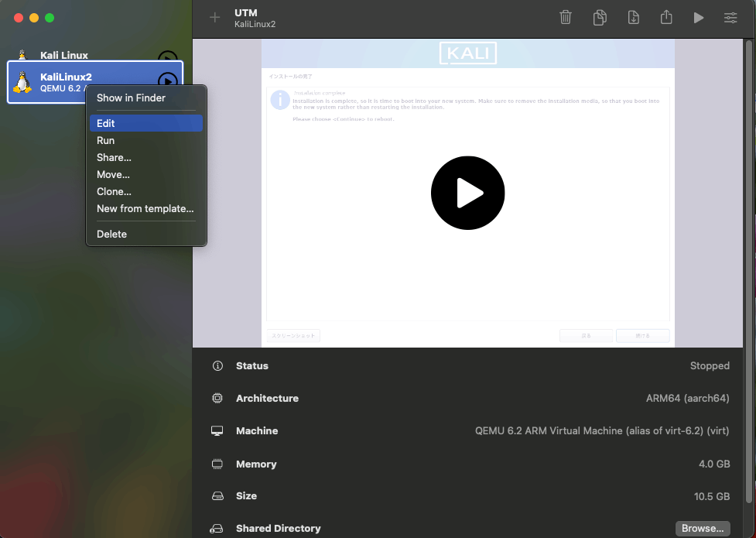Click the 4.0 GB memory value
The image size is (756, 538).
pyautogui.click(x=714, y=464)
